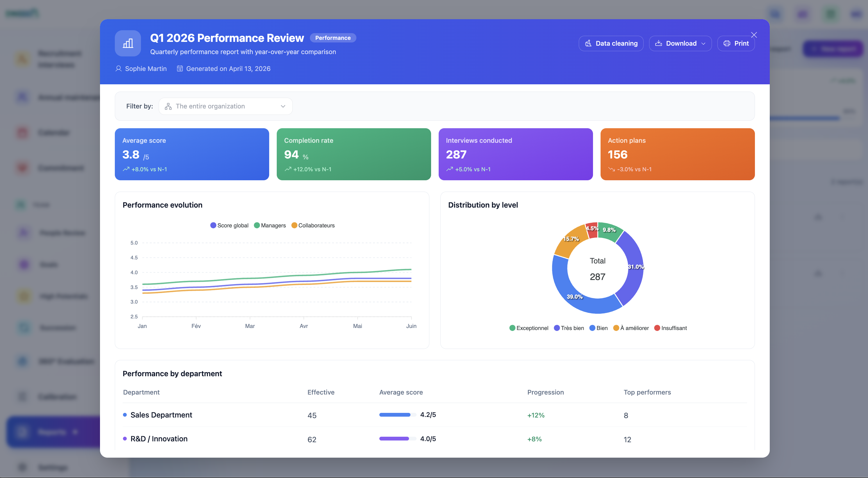Click the organization hierarchy icon in filter

pyautogui.click(x=168, y=106)
